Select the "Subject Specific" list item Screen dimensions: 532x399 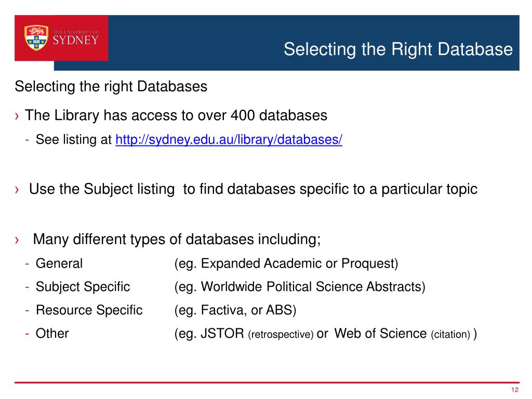(x=83, y=287)
